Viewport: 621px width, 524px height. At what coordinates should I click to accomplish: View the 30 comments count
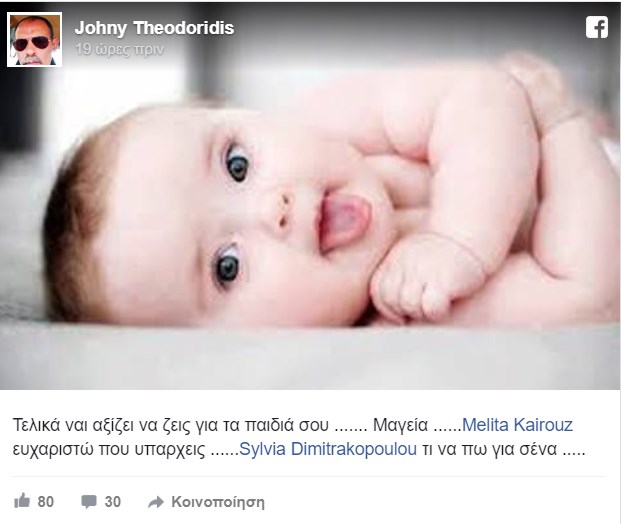pyautogui.click(x=112, y=502)
